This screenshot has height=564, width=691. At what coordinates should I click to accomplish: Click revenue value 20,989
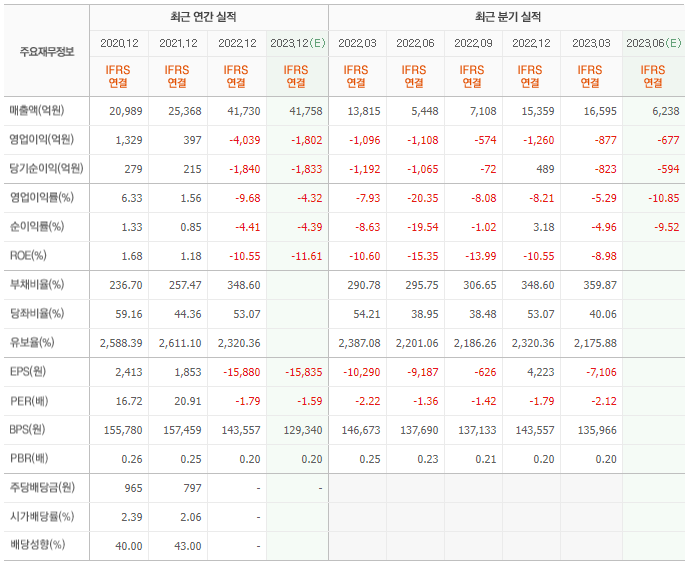(126, 111)
